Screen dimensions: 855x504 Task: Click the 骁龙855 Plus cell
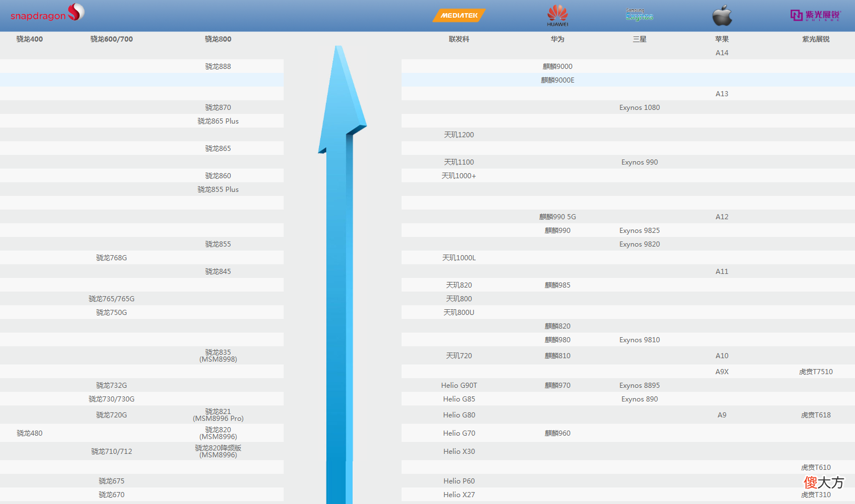(218, 190)
